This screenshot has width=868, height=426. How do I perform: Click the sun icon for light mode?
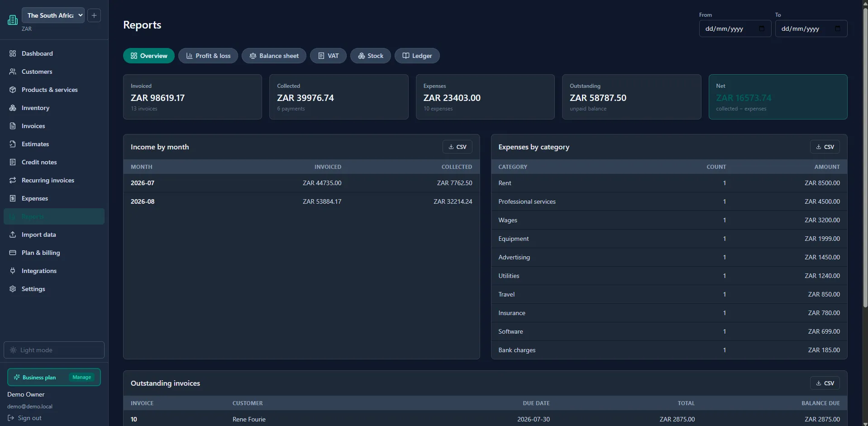pyautogui.click(x=13, y=350)
